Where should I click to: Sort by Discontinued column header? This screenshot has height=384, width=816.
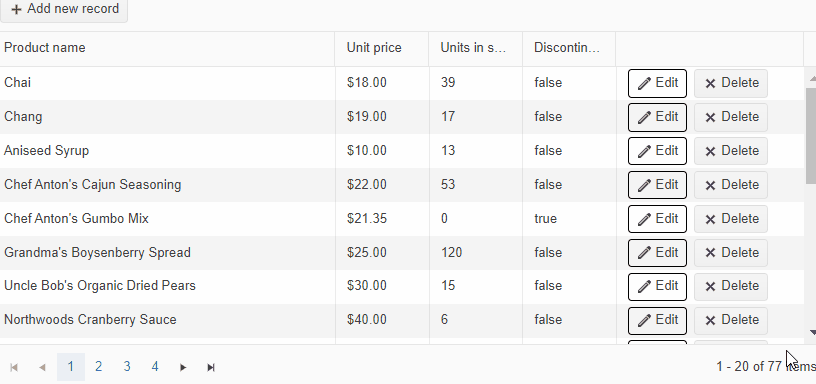tap(567, 48)
